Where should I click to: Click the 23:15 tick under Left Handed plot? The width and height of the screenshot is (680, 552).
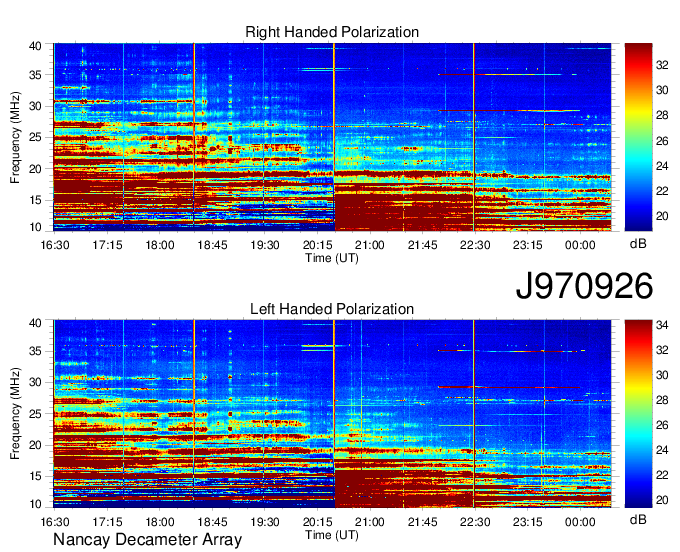(x=527, y=522)
